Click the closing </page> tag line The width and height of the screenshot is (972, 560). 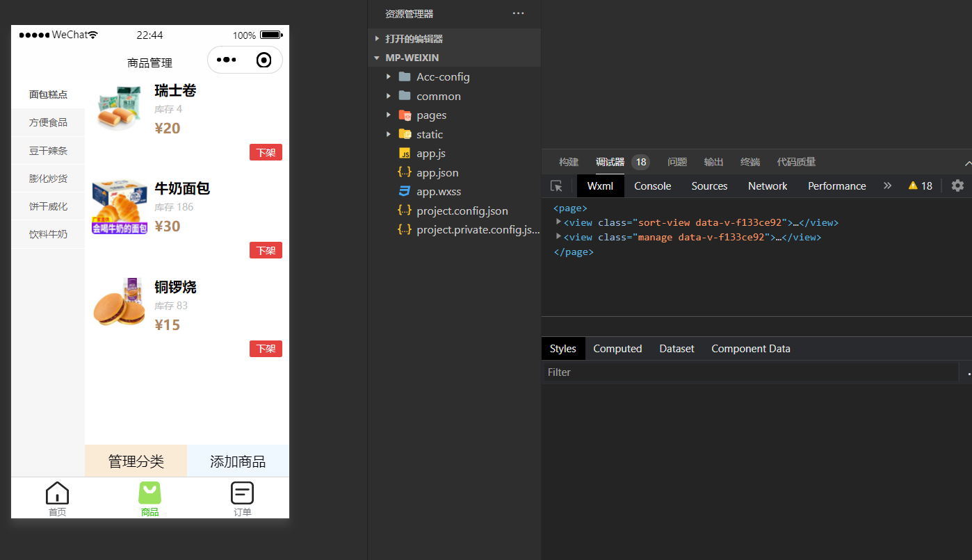click(574, 252)
